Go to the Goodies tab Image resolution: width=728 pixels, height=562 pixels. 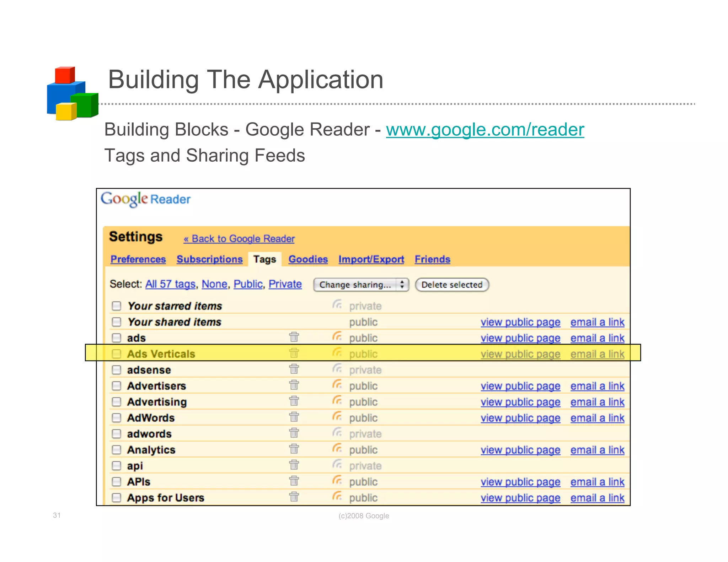(x=308, y=259)
